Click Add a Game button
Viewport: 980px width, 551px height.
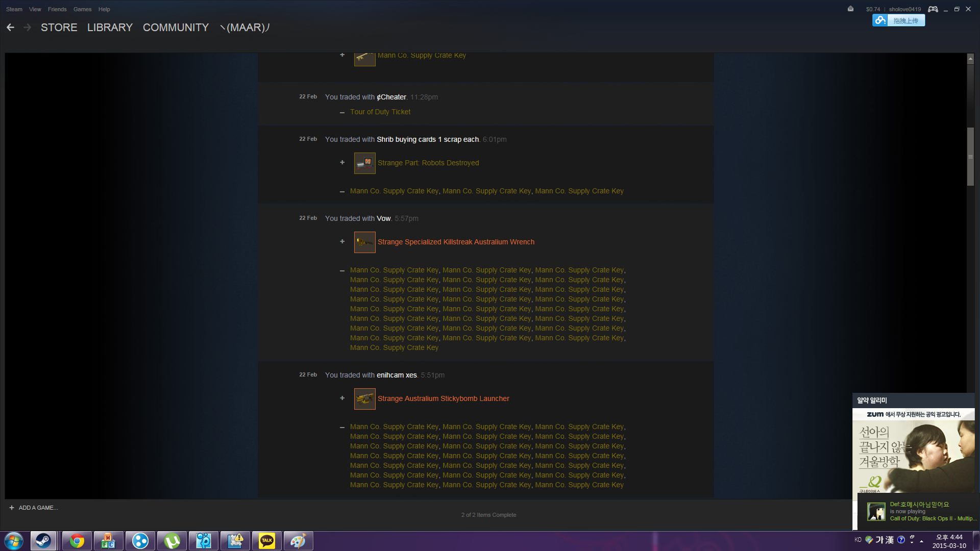[34, 508]
